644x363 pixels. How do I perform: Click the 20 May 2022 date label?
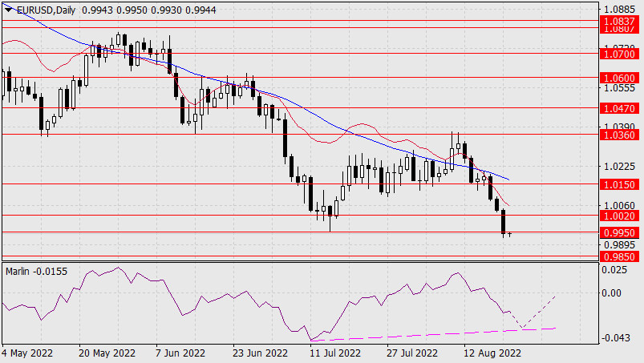click(107, 353)
